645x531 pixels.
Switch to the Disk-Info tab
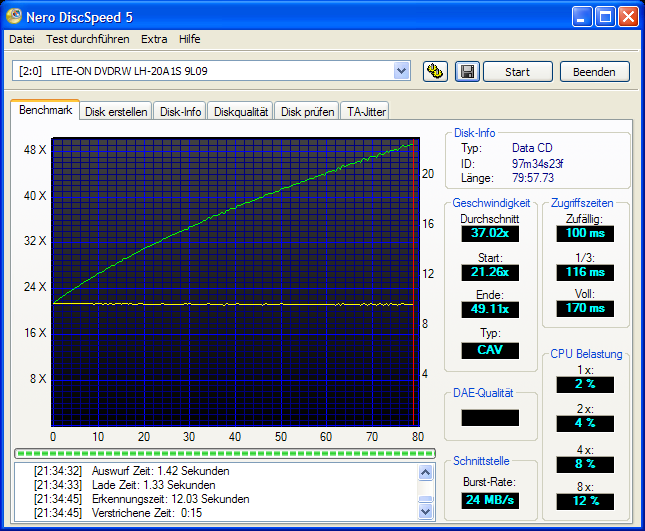click(x=180, y=111)
